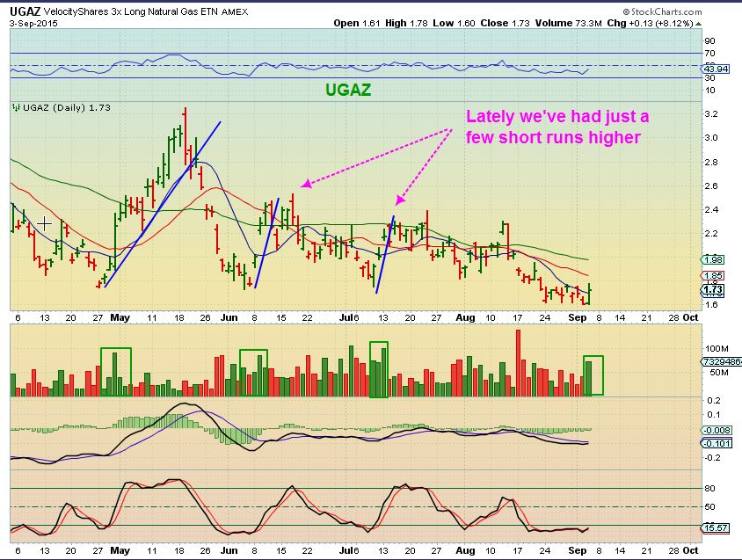Click the 2.6 price axis label

[x=711, y=186]
